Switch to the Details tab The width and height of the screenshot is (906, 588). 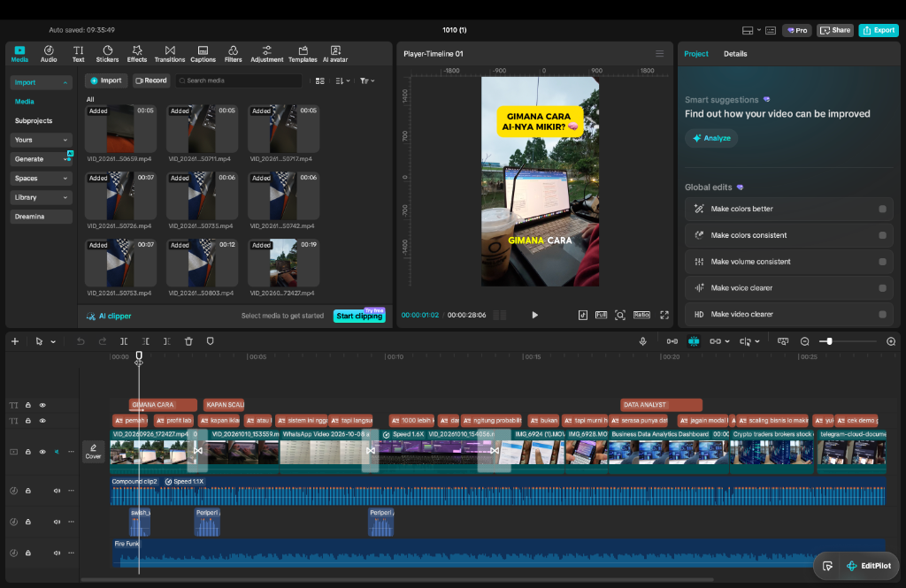[735, 54]
